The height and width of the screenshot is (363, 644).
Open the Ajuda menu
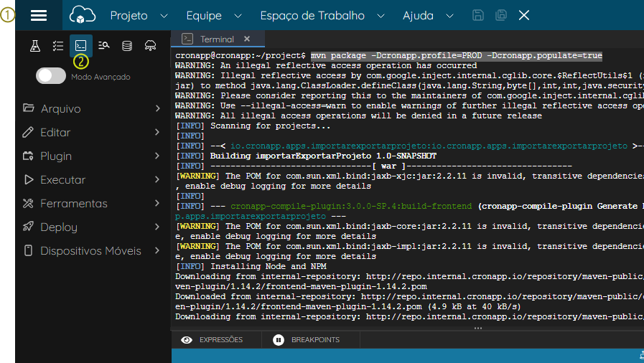(418, 16)
